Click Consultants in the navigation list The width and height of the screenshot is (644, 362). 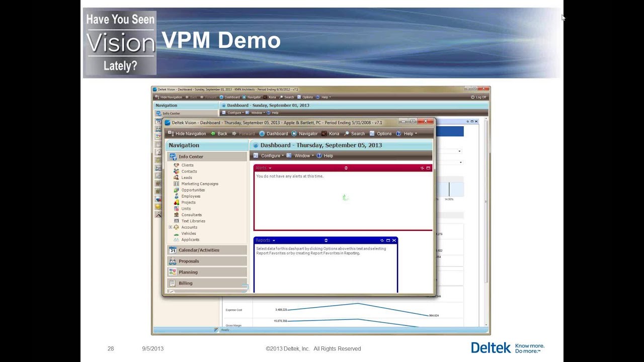click(188, 215)
